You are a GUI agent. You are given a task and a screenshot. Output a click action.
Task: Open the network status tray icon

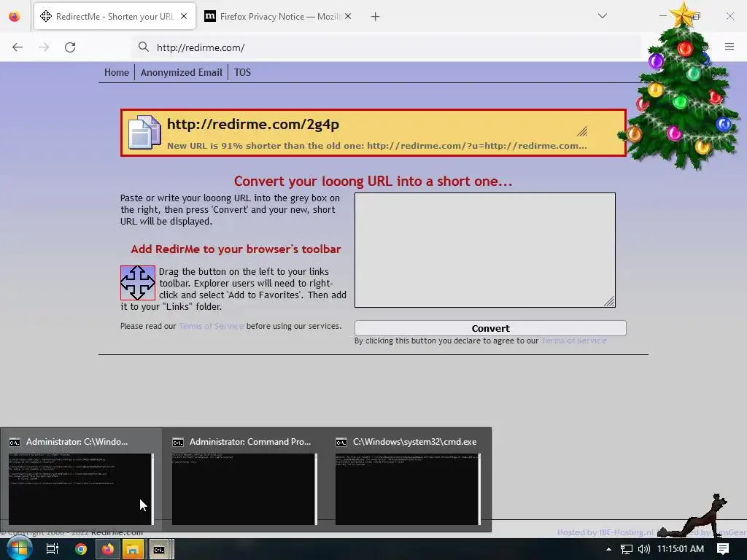pyautogui.click(x=627, y=549)
